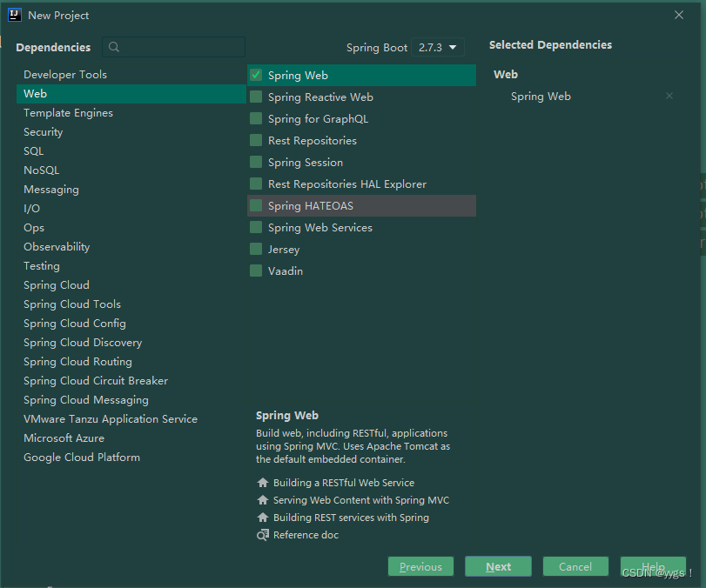
Task: Remove Spring Web from selected dependencies
Action: pyautogui.click(x=669, y=96)
